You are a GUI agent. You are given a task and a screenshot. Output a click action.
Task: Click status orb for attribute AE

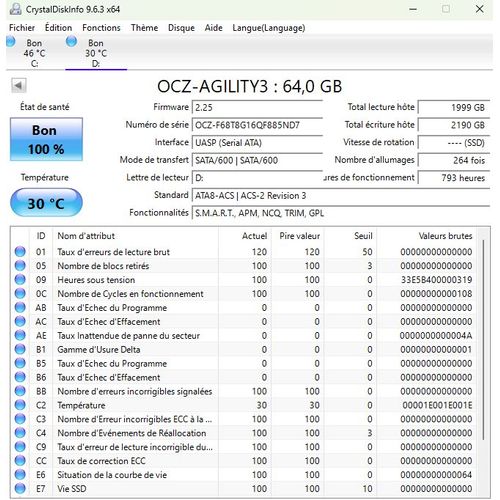point(20,335)
